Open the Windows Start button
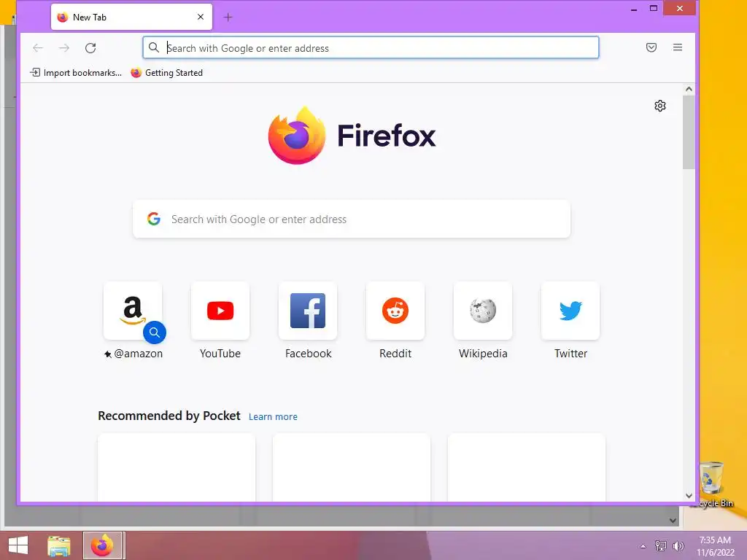 click(x=18, y=545)
